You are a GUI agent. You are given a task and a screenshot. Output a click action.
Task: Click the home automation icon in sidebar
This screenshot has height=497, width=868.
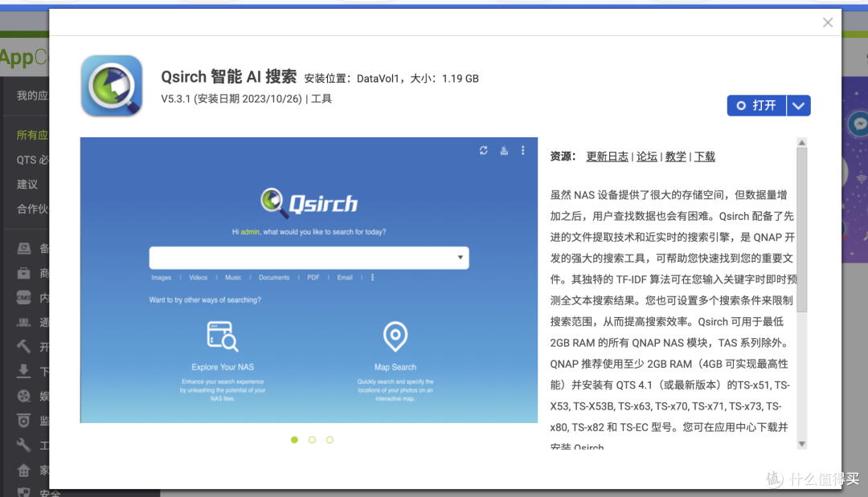24,471
